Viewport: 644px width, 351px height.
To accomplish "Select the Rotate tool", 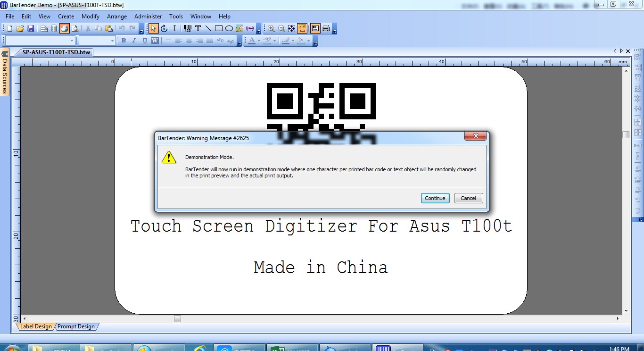I will click(164, 29).
